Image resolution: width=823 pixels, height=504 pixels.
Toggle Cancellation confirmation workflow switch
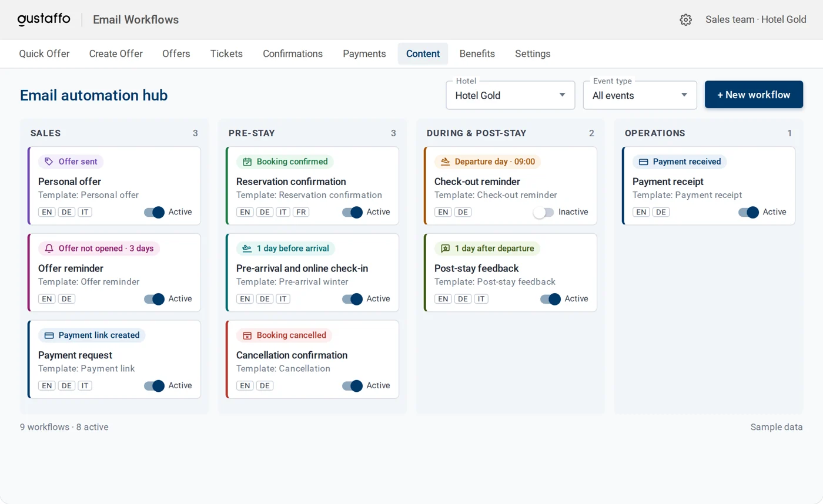[352, 386]
